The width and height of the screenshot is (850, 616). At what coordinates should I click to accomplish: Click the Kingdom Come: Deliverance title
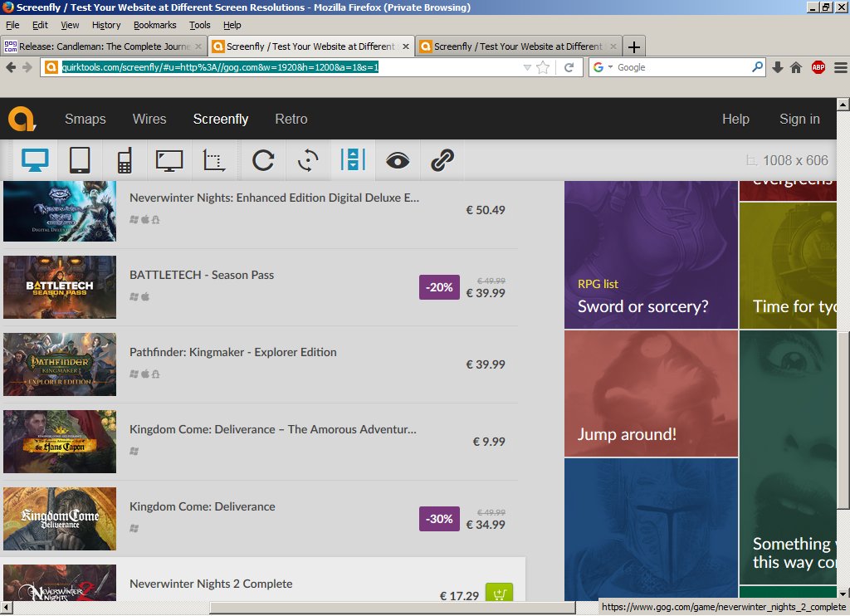pyautogui.click(x=203, y=506)
